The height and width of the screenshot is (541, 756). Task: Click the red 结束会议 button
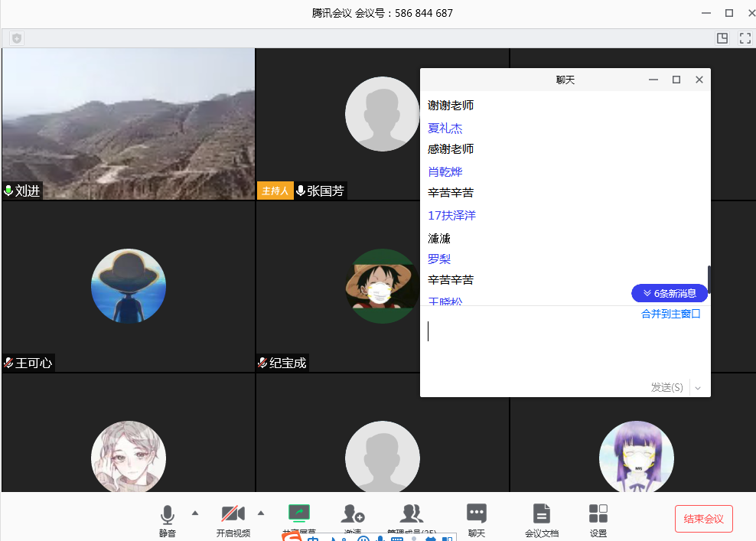(703, 519)
